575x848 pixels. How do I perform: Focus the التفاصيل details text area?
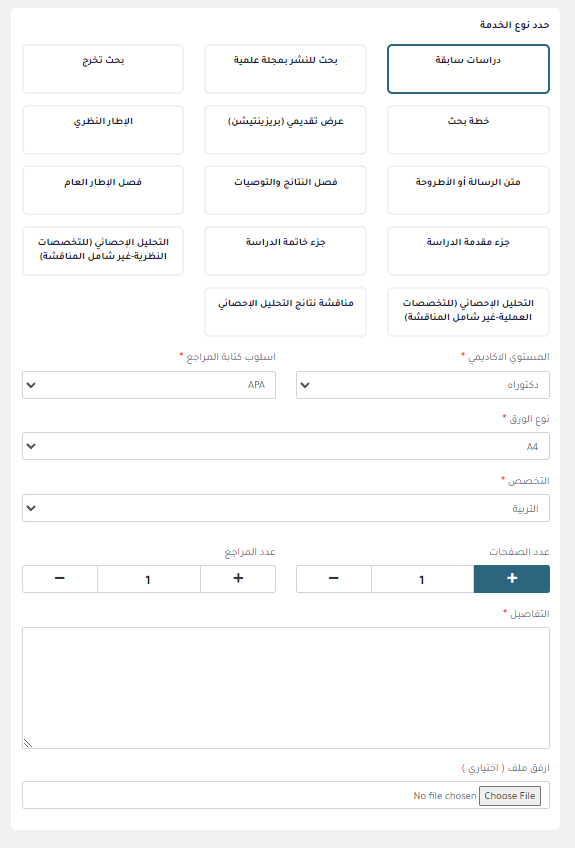(286, 688)
